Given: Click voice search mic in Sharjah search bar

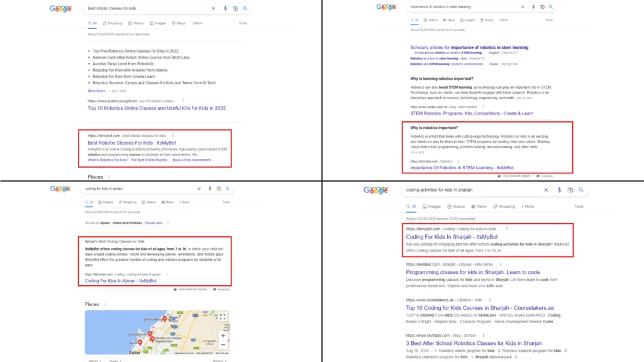Looking at the screenshot, I should point(558,190).
